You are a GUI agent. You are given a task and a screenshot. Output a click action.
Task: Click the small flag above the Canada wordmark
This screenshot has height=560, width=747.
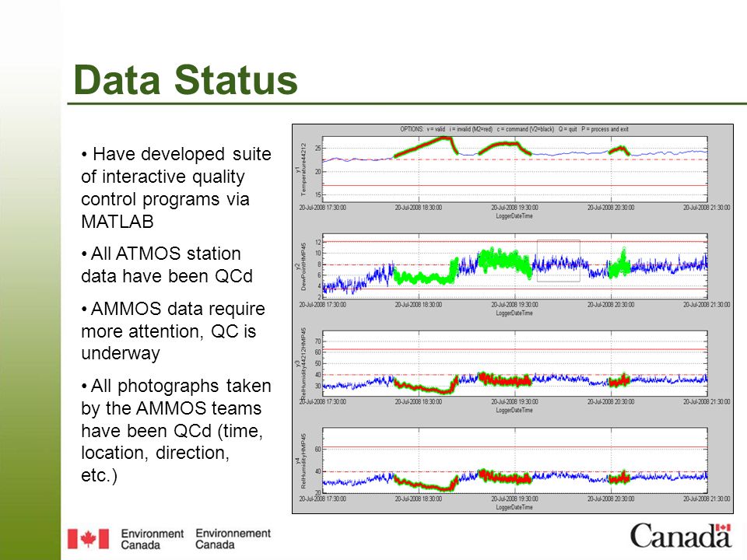coord(723,527)
